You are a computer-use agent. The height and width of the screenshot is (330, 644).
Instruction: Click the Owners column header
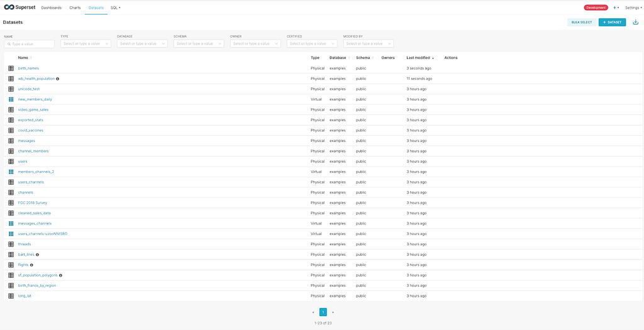[x=387, y=58]
